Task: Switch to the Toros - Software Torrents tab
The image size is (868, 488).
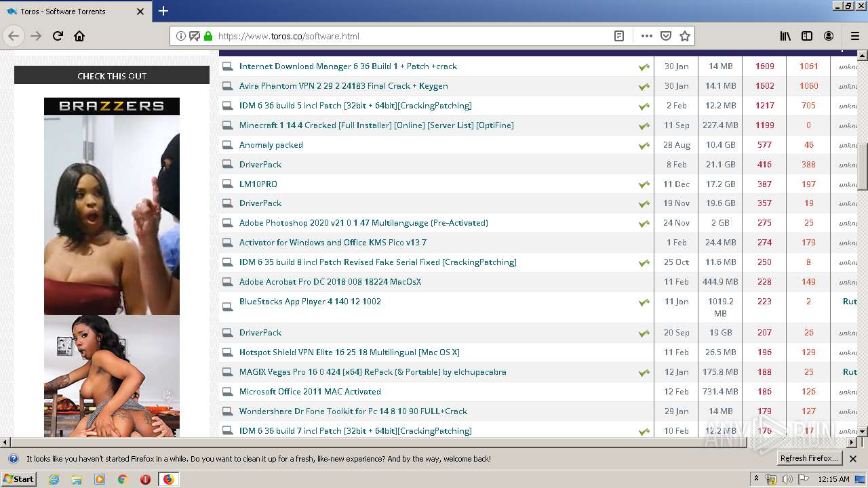Action: 75,12
